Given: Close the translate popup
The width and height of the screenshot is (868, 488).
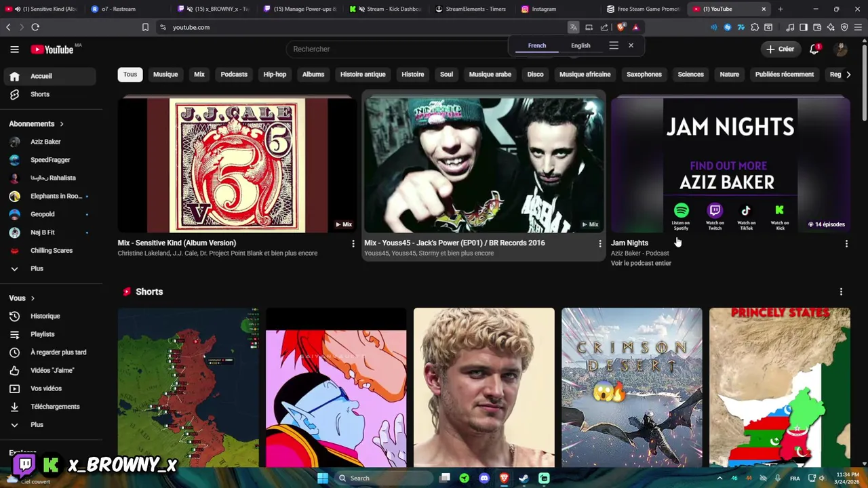Looking at the screenshot, I should (x=631, y=45).
